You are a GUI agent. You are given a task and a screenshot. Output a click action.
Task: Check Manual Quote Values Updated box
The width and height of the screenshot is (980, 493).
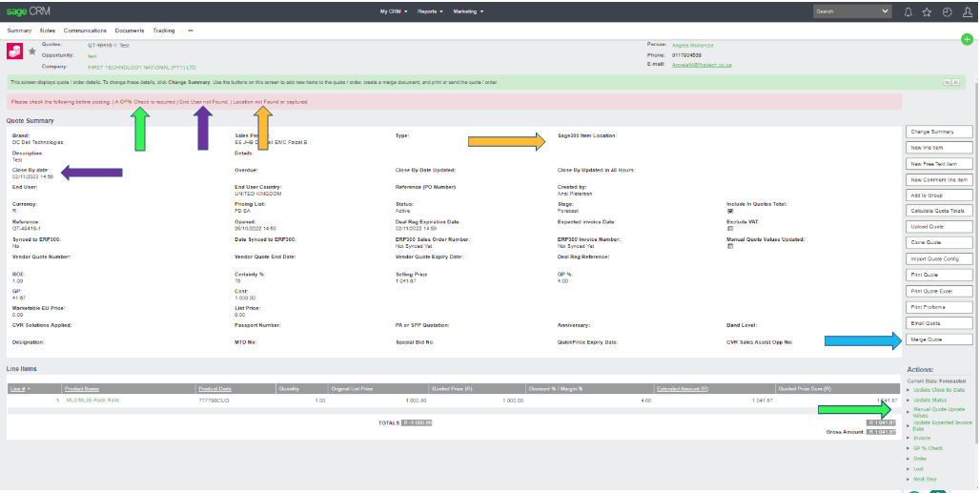pos(729,246)
